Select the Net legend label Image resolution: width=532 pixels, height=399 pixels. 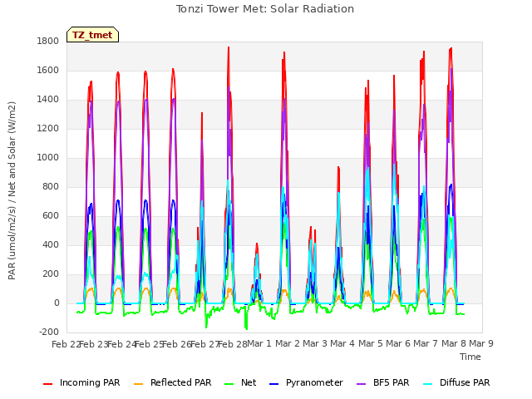[x=249, y=382]
